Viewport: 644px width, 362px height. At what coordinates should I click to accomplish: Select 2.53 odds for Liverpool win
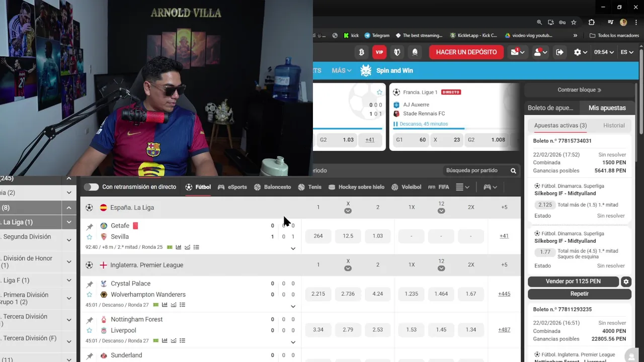tap(378, 330)
